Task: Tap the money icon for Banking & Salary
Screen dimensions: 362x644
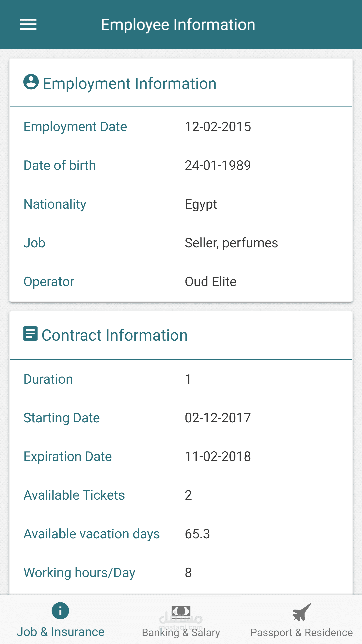Action: pos(181,612)
